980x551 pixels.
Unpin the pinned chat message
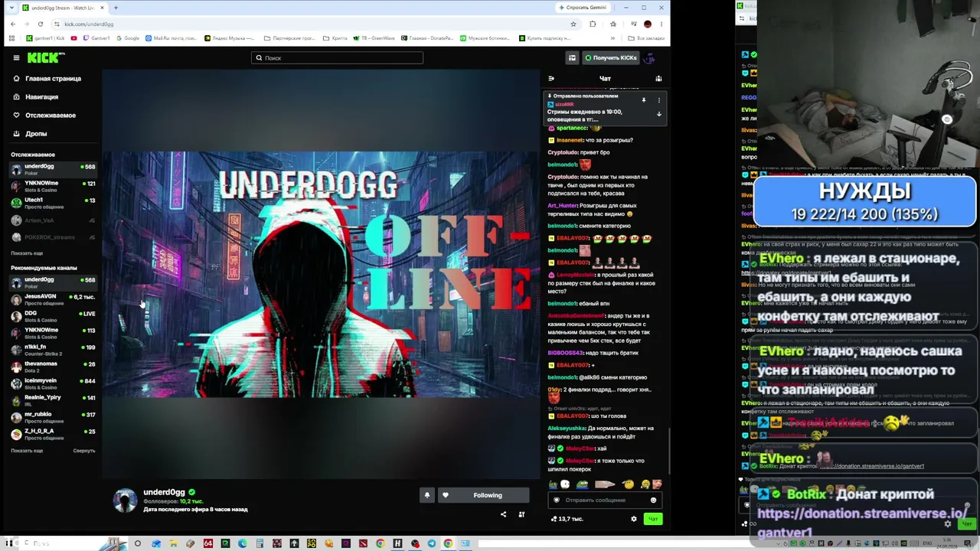(x=644, y=100)
